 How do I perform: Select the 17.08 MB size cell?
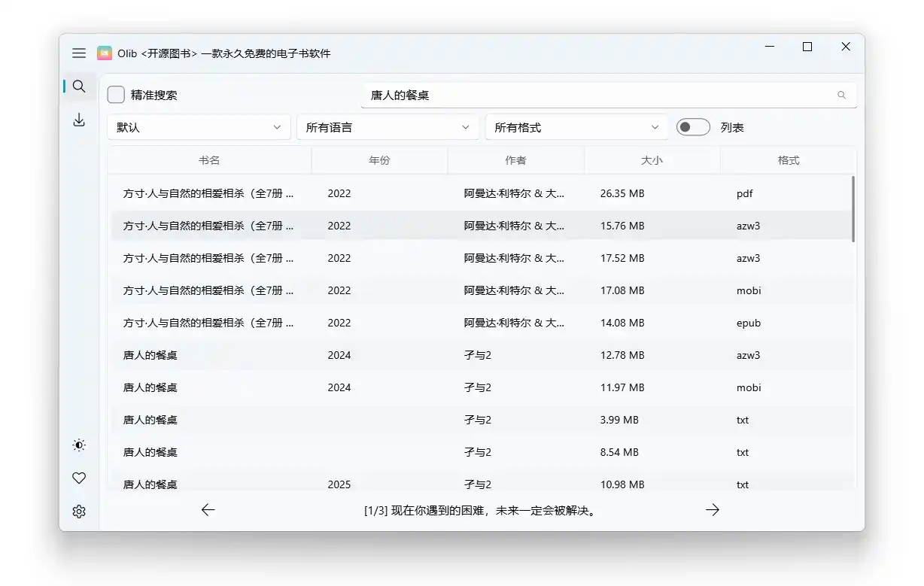[622, 290]
